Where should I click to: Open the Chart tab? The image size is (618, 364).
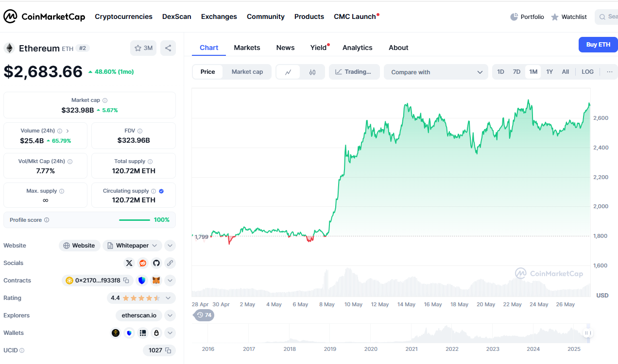[x=209, y=48]
